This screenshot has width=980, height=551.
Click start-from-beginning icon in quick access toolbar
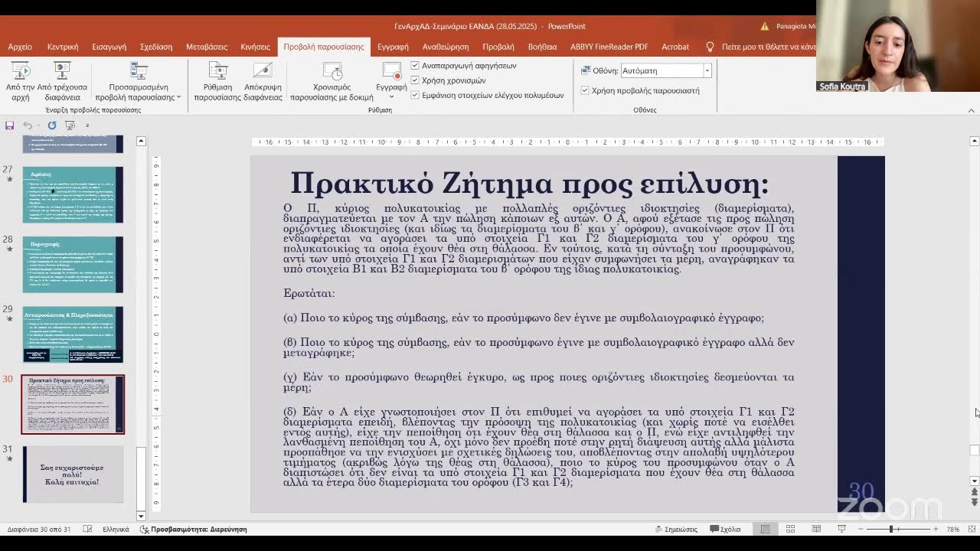70,126
